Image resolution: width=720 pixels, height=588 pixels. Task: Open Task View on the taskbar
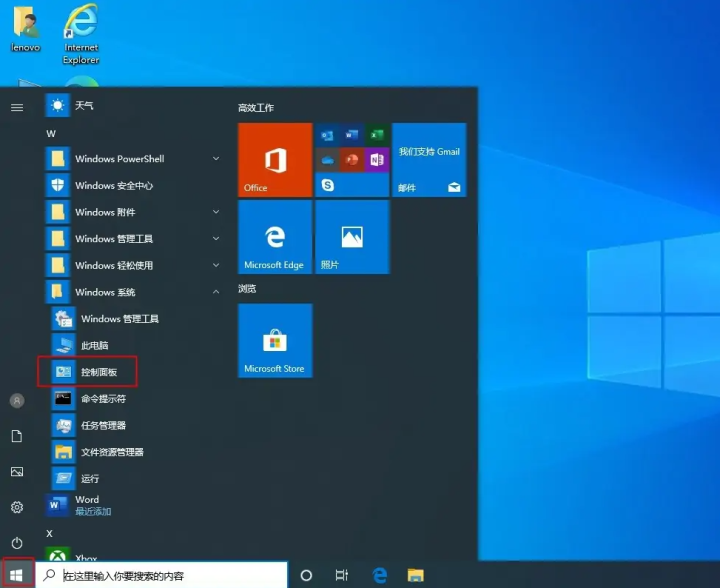click(342, 575)
